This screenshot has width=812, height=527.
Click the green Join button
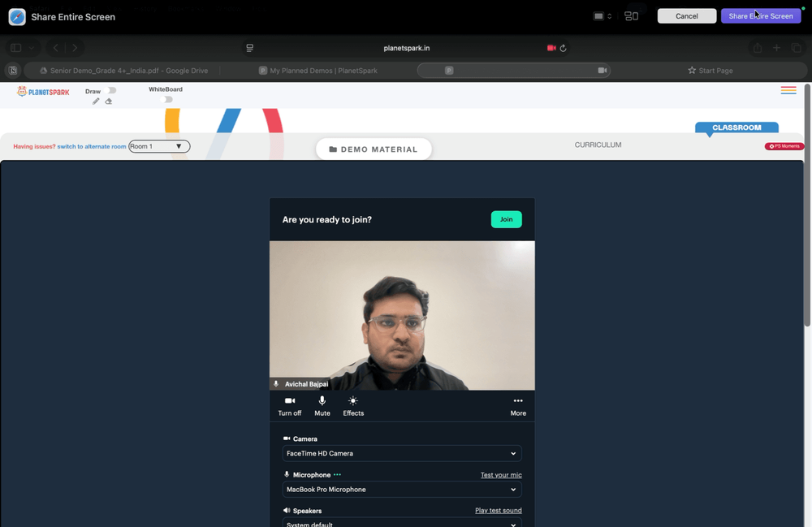506,219
